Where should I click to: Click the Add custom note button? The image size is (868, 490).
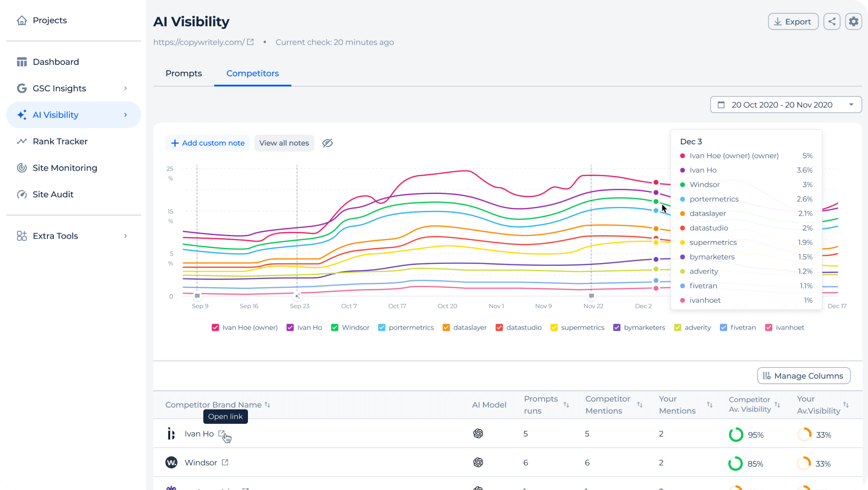tap(207, 143)
